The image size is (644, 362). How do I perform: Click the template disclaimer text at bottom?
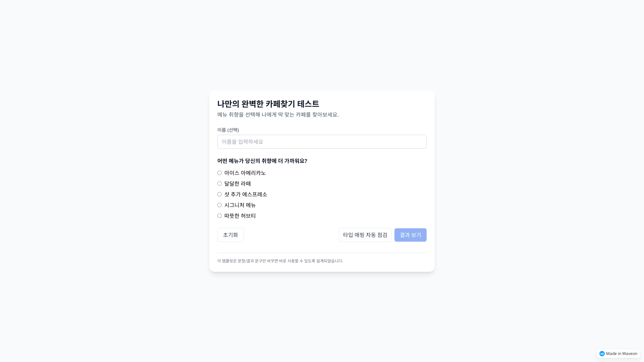coord(280,261)
